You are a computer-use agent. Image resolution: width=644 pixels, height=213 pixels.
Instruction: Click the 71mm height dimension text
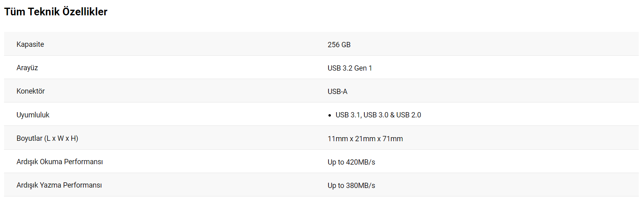tap(393, 139)
